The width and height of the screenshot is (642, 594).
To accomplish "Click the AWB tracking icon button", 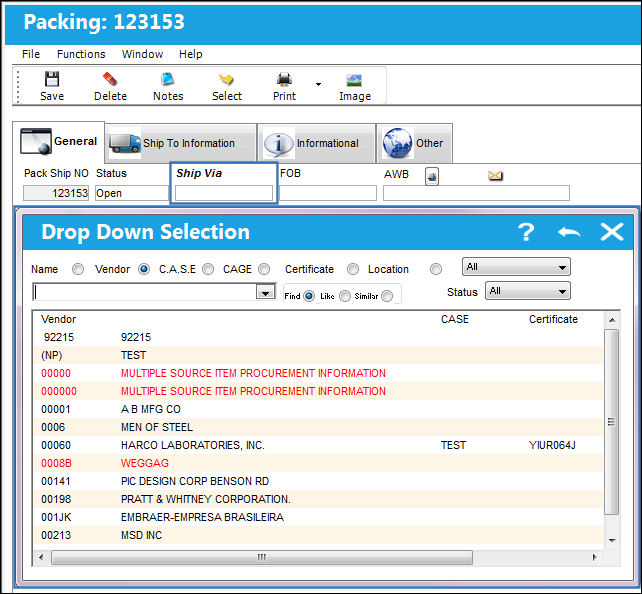I will 432,176.
